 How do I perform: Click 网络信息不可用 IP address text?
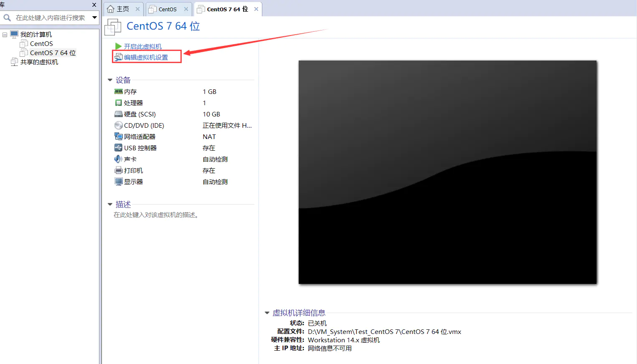coord(330,348)
